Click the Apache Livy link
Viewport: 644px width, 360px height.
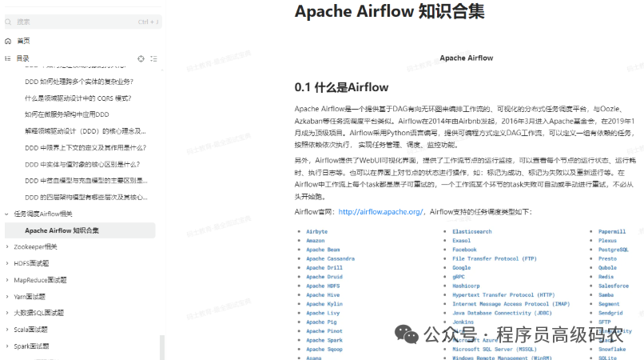click(x=323, y=313)
